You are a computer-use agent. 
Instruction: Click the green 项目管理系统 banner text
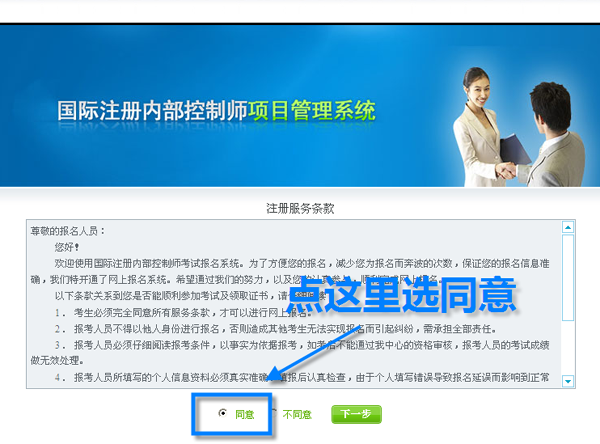312,111
